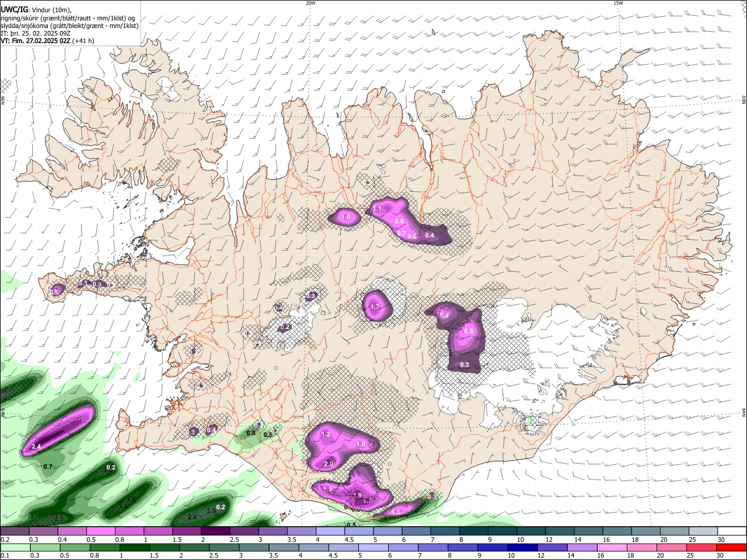Viewport: 747px width, 560px height.
Task: Click the '0.1' label on the rain scale
Action: (4, 556)
